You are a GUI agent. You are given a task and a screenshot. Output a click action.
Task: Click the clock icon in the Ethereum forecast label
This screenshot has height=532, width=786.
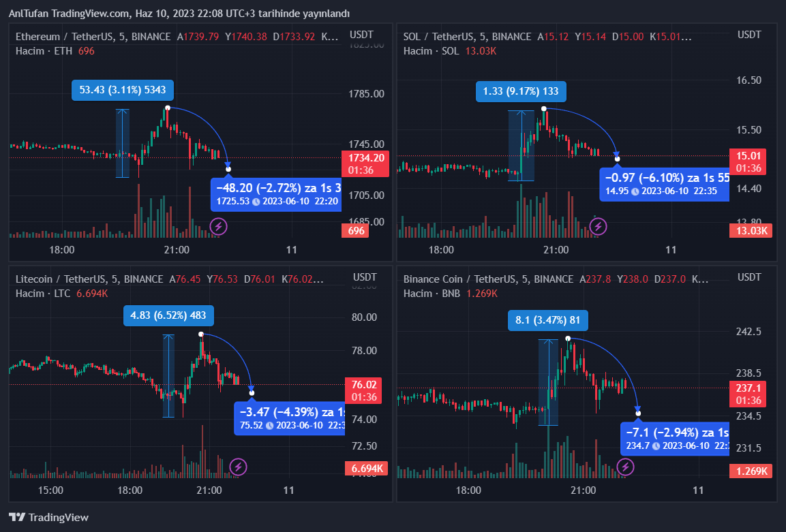click(256, 202)
